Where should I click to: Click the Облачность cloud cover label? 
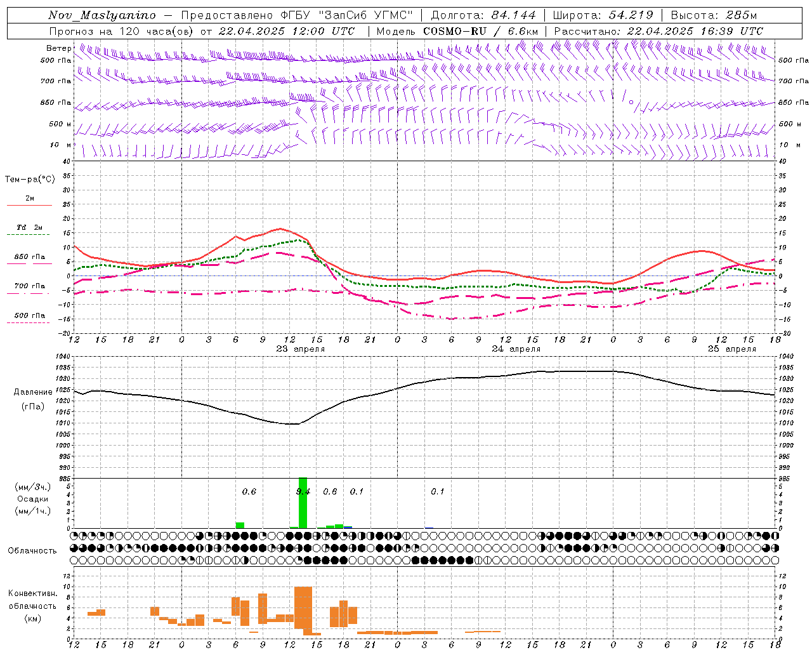click(x=32, y=550)
